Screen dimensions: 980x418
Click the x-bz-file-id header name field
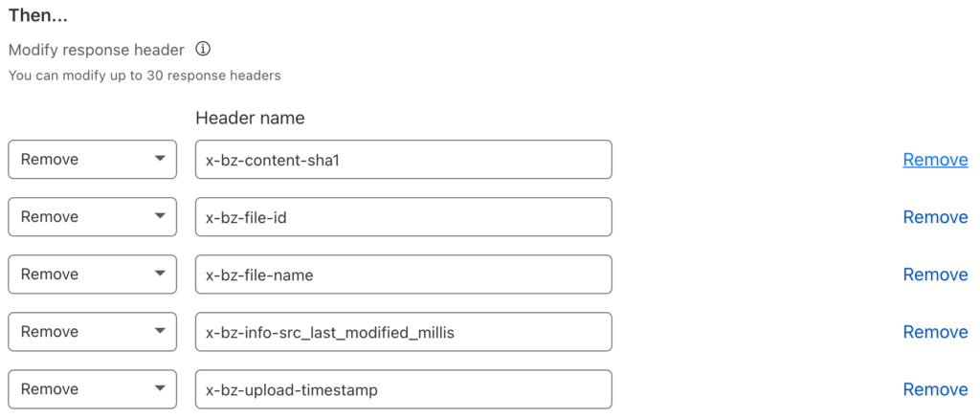pos(403,217)
